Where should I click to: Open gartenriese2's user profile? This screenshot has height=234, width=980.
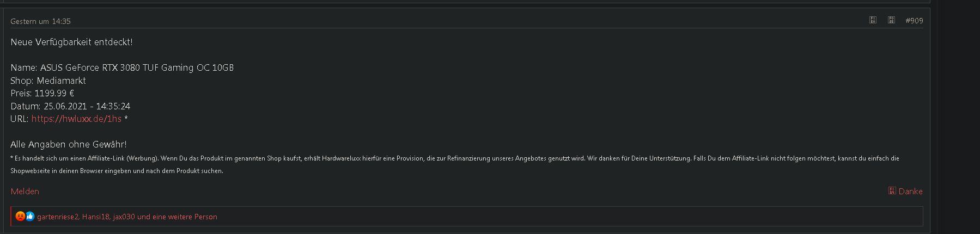[58, 217]
